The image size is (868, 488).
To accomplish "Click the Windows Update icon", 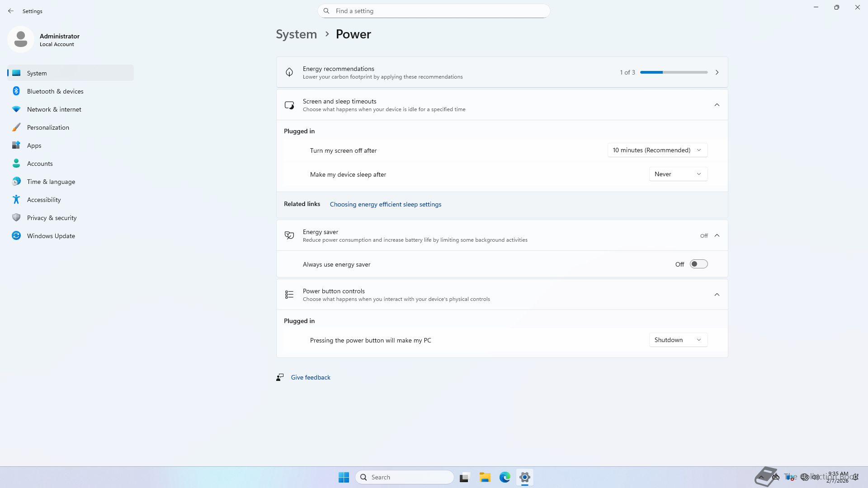I will tap(16, 236).
